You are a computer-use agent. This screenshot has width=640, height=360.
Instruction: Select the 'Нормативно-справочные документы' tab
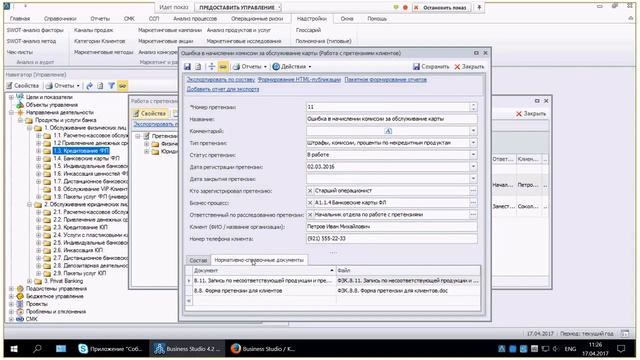point(259,260)
